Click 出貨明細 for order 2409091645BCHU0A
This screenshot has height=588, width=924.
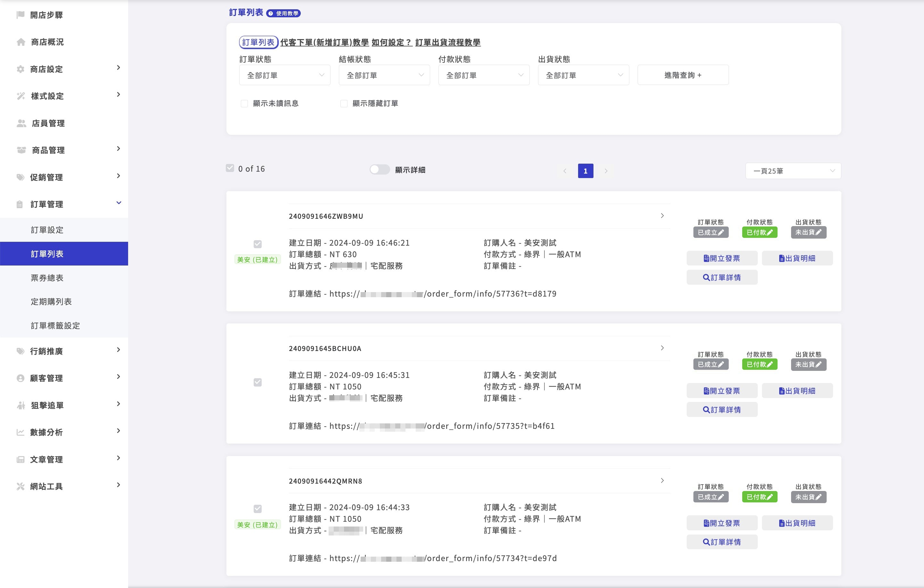click(797, 391)
